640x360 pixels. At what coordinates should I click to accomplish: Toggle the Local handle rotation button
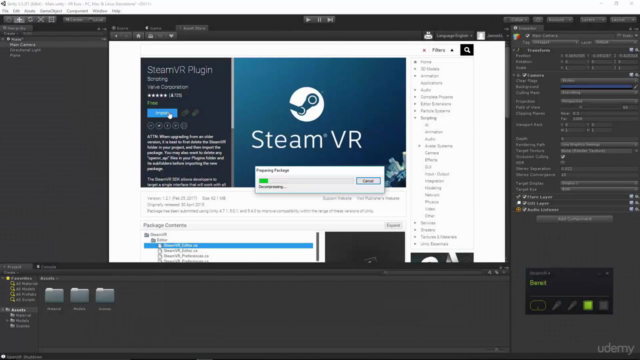96,20
